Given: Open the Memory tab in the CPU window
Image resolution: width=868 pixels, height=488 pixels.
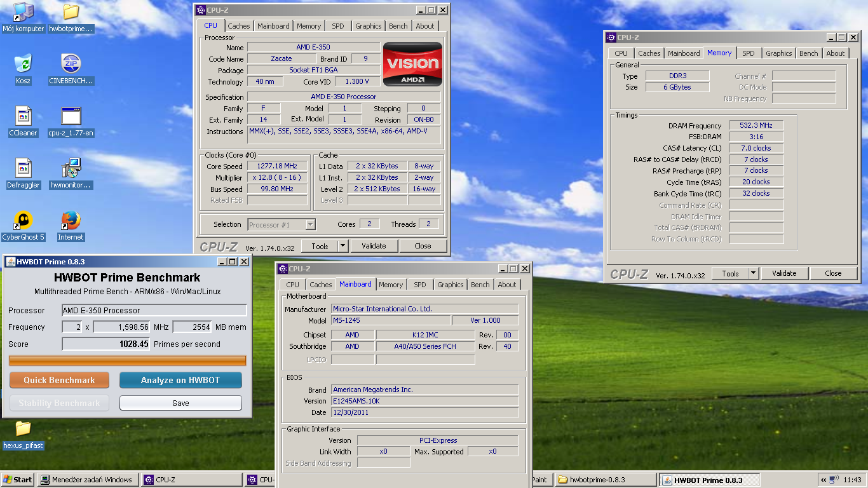Looking at the screenshot, I should tap(309, 26).
